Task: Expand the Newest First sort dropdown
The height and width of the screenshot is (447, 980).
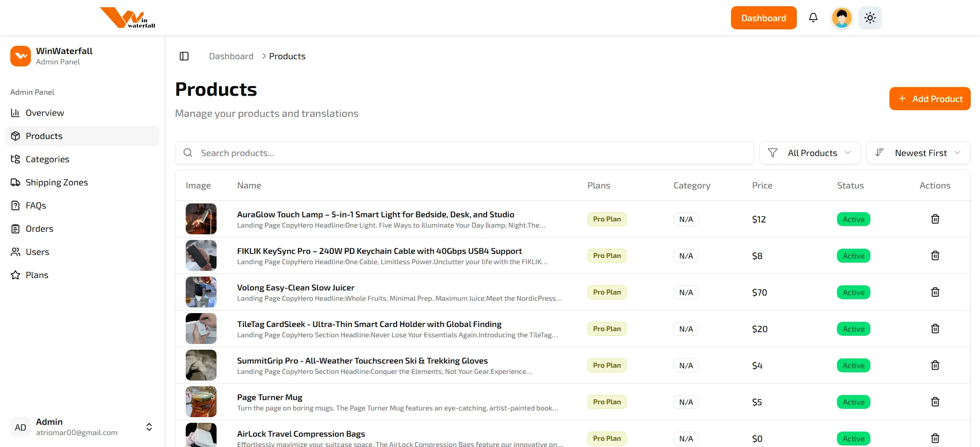Action: [x=918, y=153]
